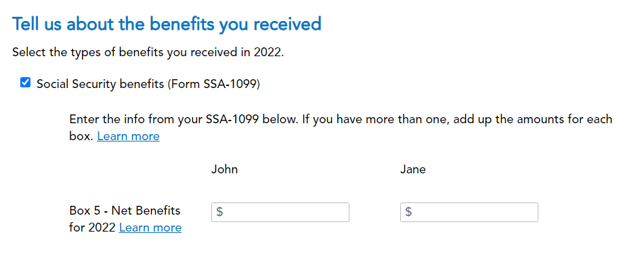Click the dollar sign in Jane's field
This screenshot has width=644, height=260.
(x=408, y=212)
